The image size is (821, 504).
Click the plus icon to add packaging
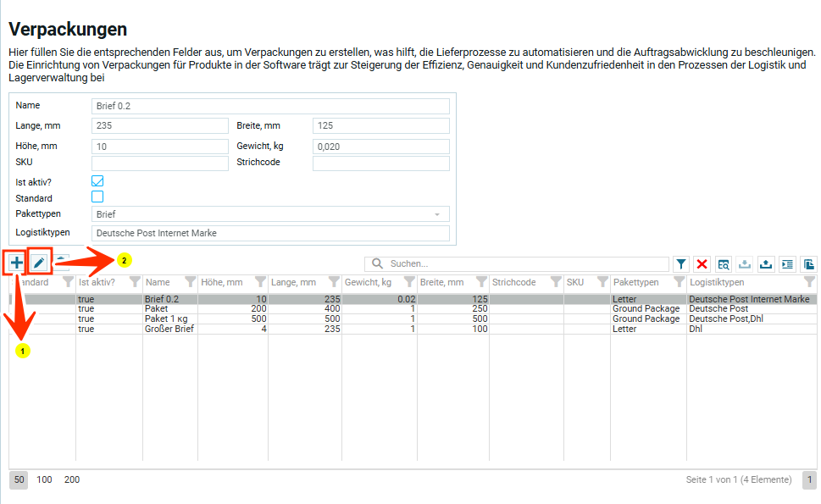[x=17, y=263]
